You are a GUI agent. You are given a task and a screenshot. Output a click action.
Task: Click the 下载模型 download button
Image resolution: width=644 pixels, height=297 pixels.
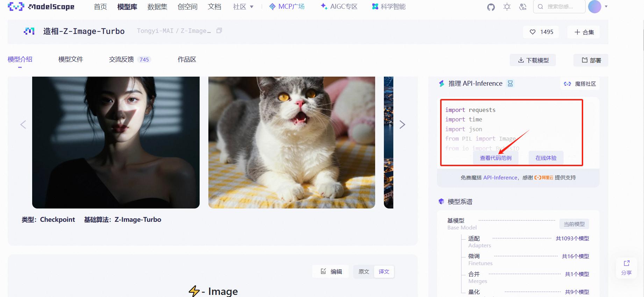coord(533,60)
